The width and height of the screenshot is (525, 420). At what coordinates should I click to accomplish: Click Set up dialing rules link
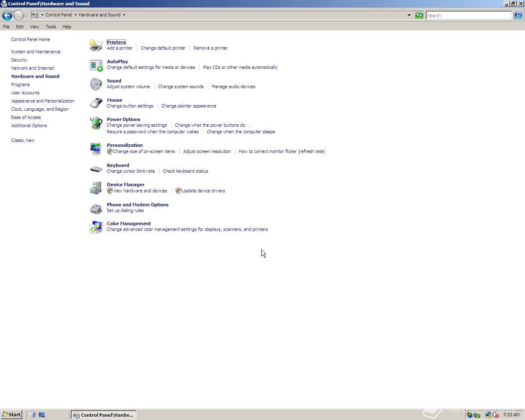point(125,210)
